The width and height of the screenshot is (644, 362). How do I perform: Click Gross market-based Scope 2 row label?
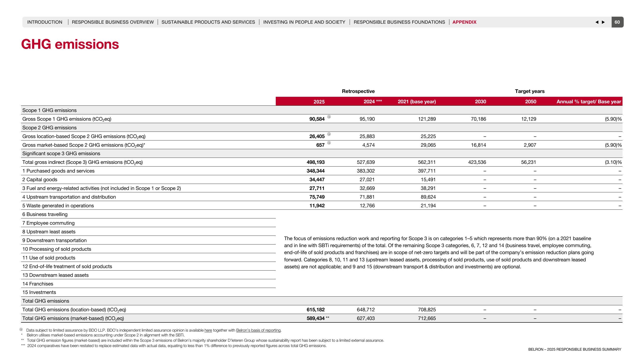tap(84, 145)
